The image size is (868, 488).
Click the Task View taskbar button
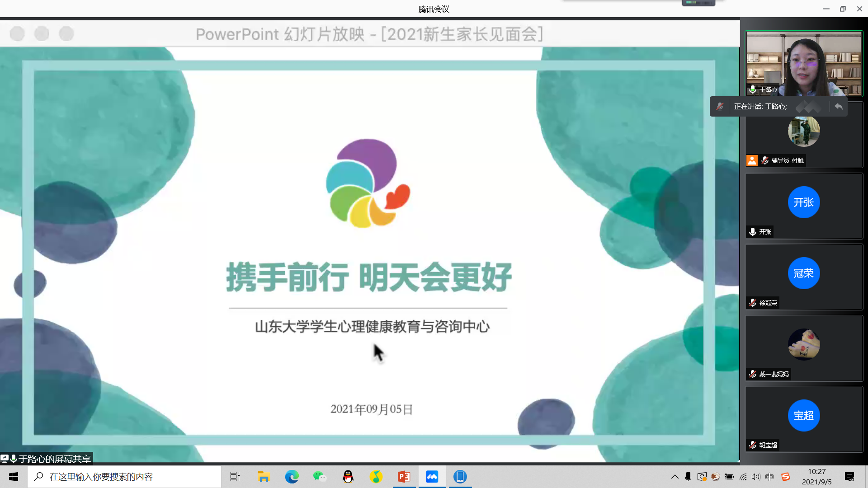pos(235,477)
